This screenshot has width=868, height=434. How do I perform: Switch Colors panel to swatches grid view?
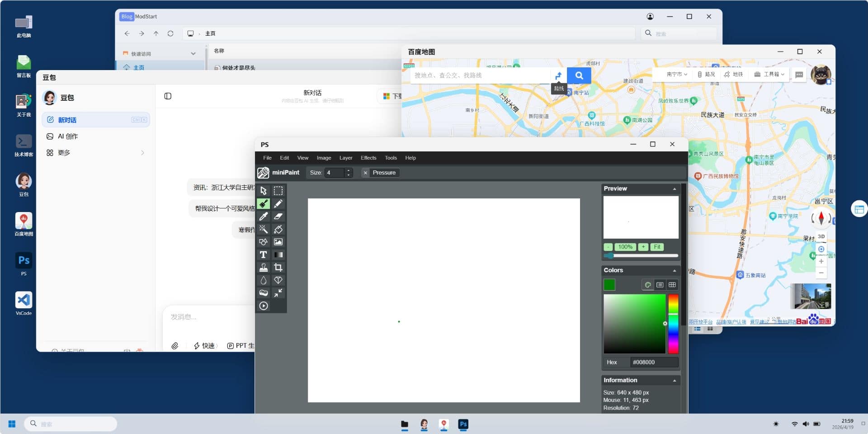point(672,285)
